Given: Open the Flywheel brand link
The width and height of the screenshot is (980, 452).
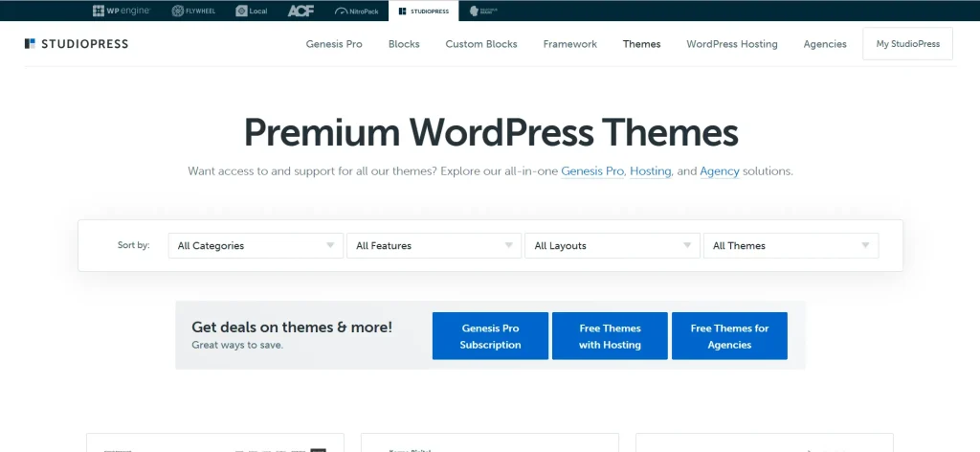Looking at the screenshot, I should (x=191, y=11).
